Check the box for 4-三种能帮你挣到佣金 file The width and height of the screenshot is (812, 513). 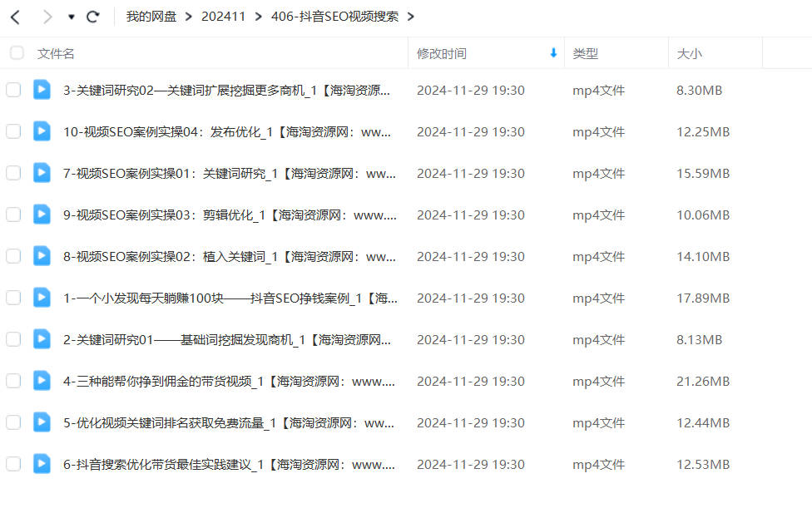[x=13, y=381]
